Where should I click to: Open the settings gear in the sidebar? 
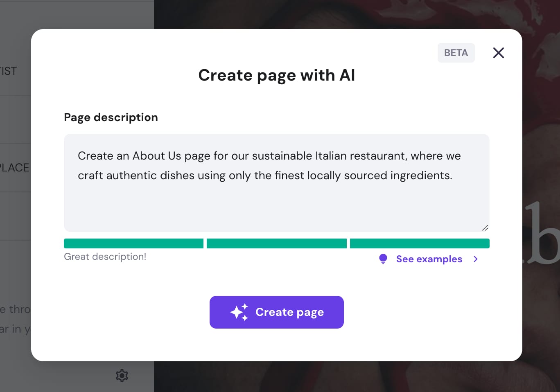(122, 375)
